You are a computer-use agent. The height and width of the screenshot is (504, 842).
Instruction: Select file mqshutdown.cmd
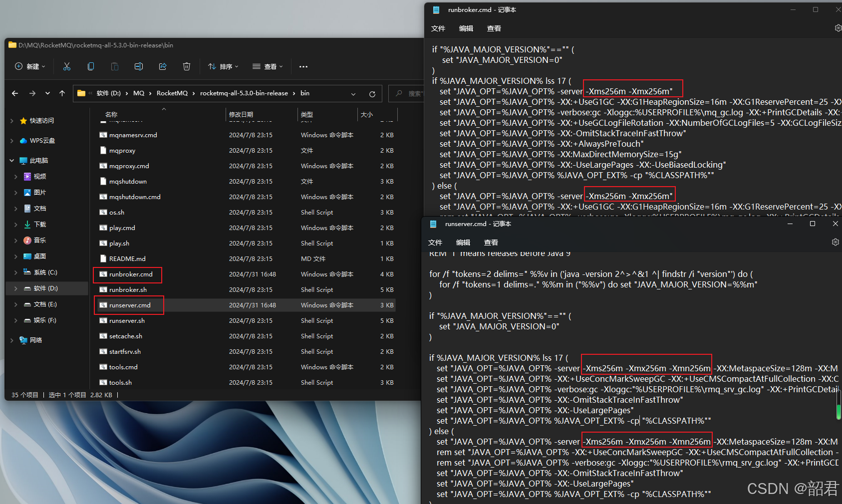pyautogui.click(x=135, y=197)
